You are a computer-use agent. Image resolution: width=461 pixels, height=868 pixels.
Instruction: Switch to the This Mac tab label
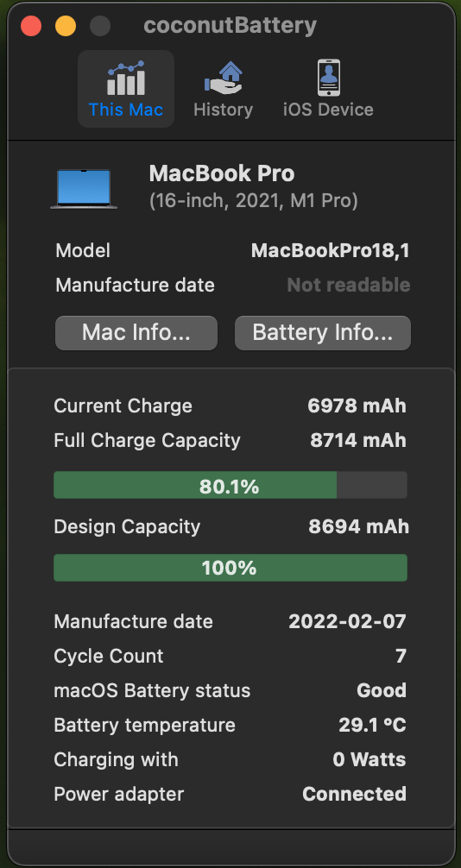point(126,110)
